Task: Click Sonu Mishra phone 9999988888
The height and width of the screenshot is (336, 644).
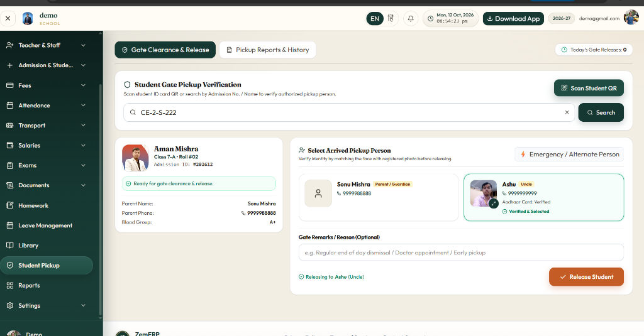Action: [x=354, y=193]
